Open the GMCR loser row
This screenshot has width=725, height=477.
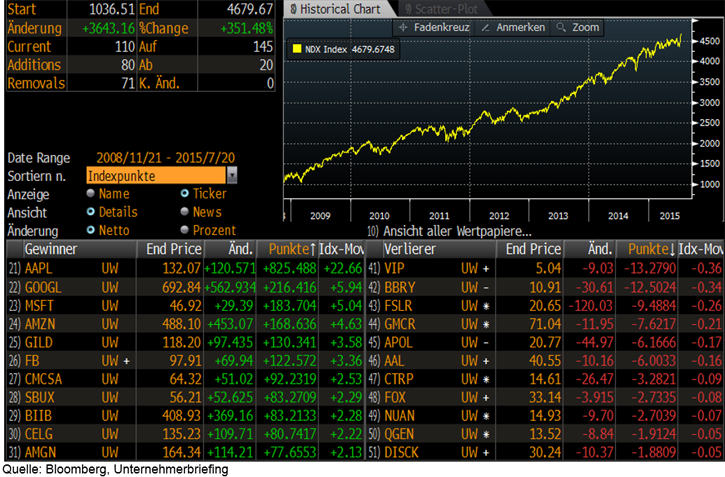coord(545,324)
